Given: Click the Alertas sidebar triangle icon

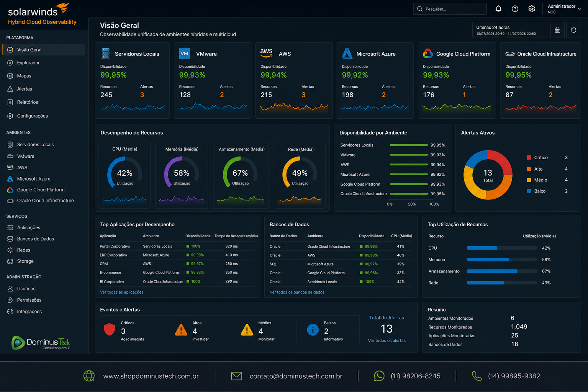Looking at the screenshot, I should 10,89.
